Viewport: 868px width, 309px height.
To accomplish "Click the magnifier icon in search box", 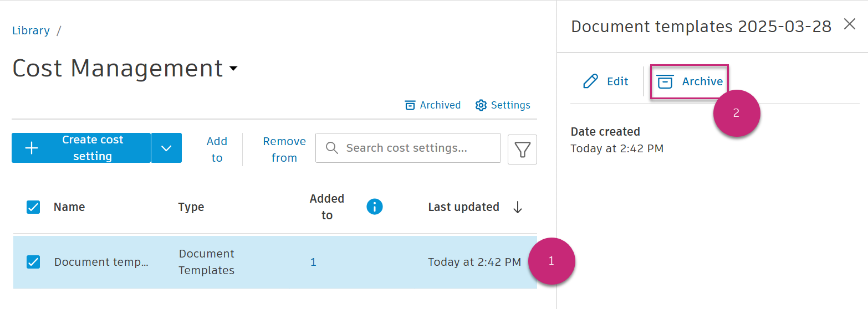I will (x=332, y=148).
